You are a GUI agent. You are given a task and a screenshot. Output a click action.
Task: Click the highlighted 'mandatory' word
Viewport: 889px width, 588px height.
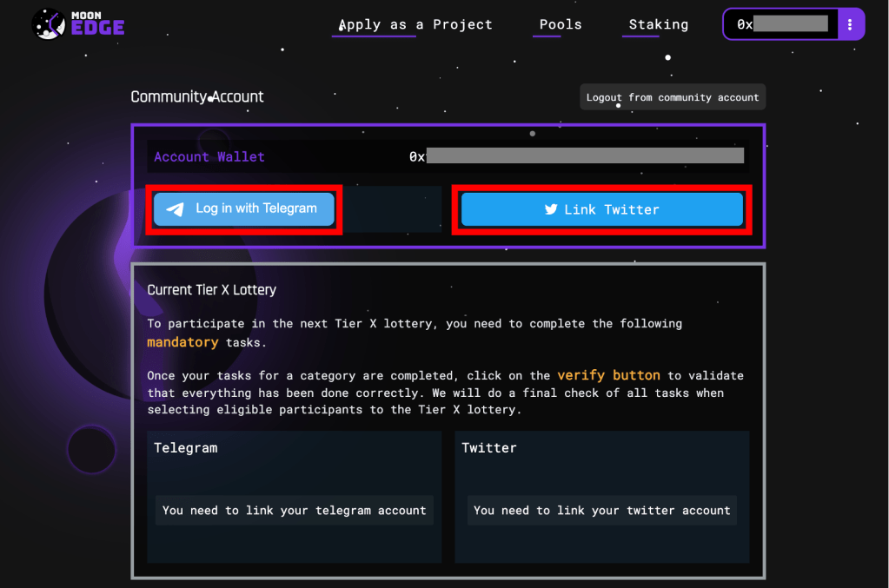[182, 342]
